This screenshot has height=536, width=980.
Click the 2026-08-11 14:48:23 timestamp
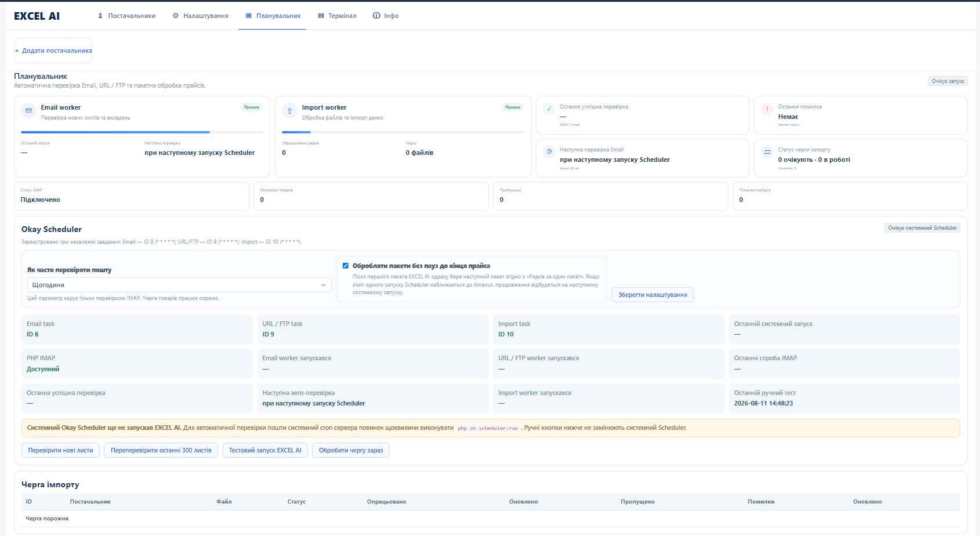click(x=764, y=403)
